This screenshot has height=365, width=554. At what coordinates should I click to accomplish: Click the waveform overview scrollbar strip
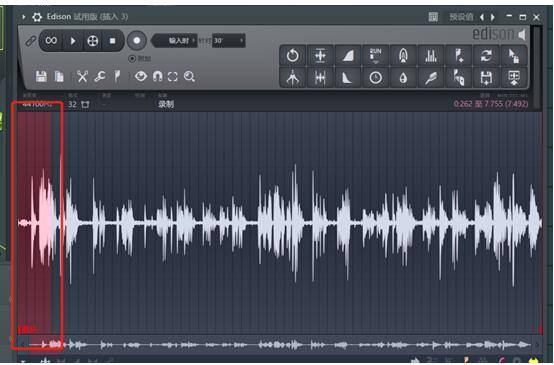pos(280,344)
